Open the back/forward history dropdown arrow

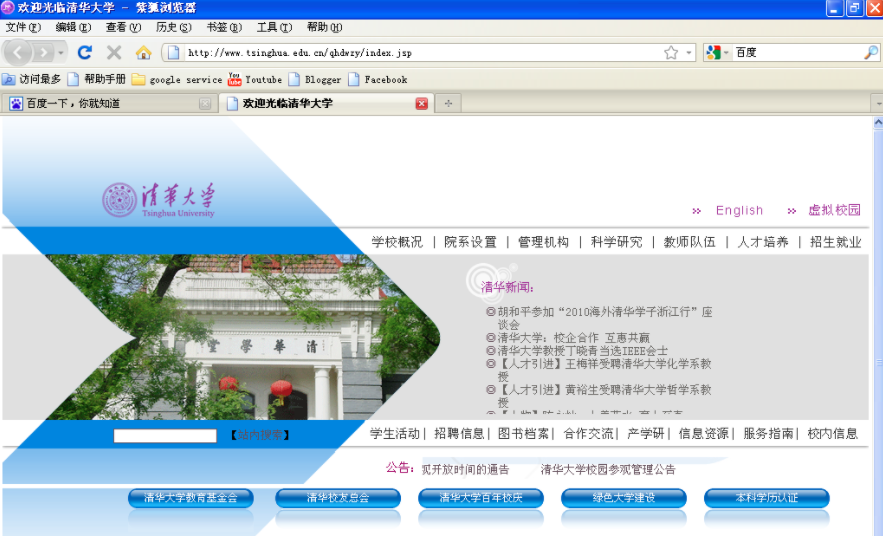click(61, 53)
